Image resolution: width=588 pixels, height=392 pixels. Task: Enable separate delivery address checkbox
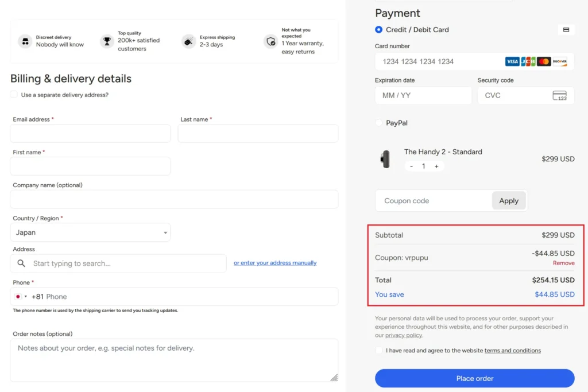point(14,95)
